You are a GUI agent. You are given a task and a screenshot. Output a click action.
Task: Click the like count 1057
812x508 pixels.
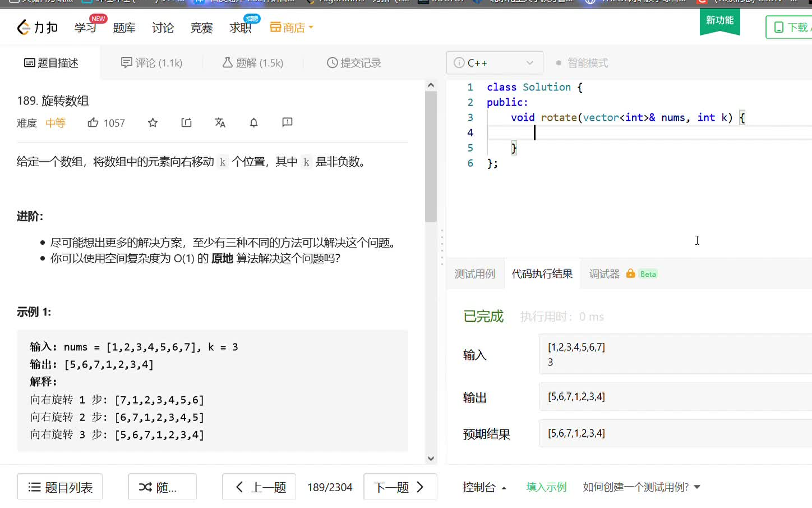[x=114, y=123]
